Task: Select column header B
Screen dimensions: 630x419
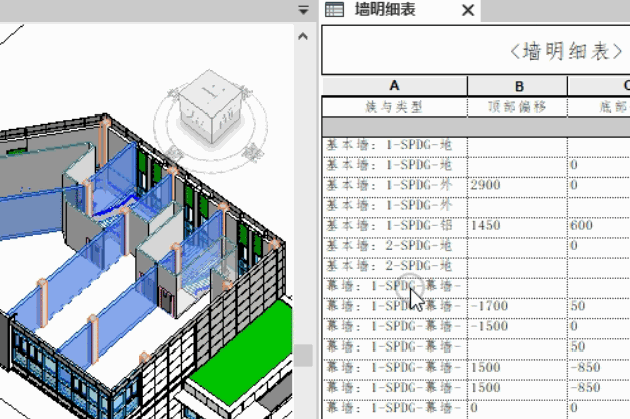Action: tap(517, 86)
